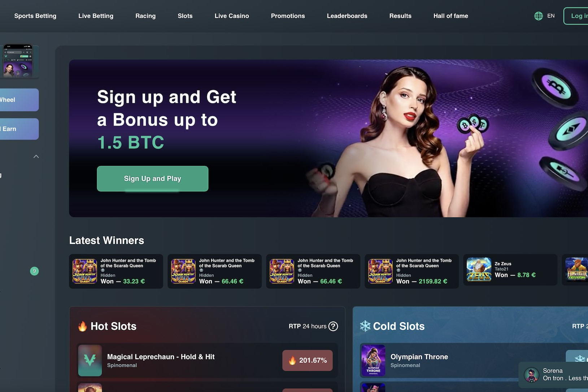Click the 201.67% hot RTP badge
This screenshot has width=588, height=392.
tap(308, 360)
